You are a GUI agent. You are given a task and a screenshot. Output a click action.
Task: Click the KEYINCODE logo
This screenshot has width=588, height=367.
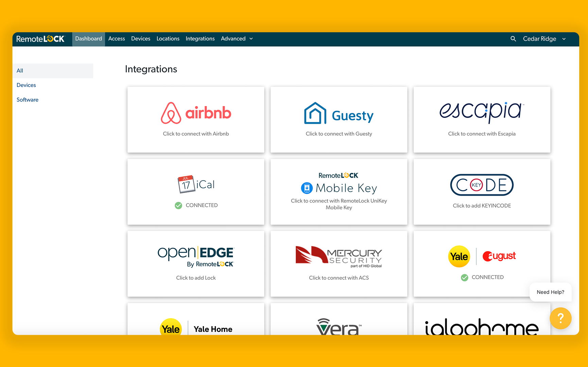[x=482, y=185]
